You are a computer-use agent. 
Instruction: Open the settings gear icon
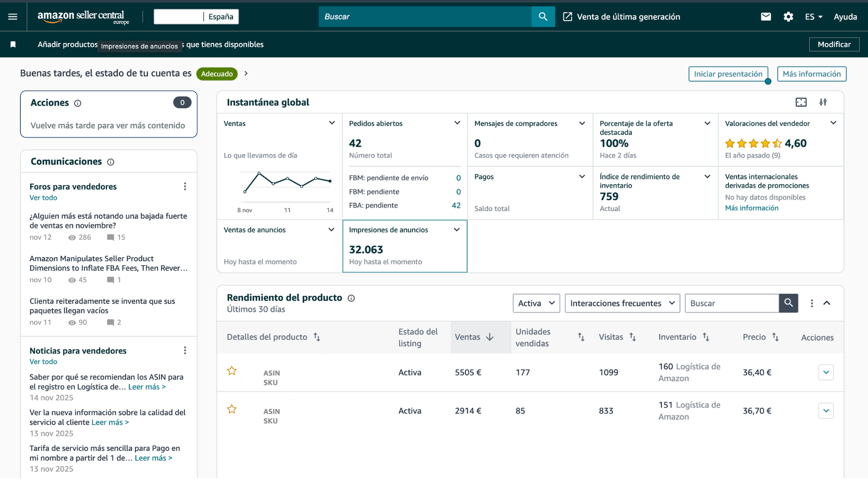788,17
